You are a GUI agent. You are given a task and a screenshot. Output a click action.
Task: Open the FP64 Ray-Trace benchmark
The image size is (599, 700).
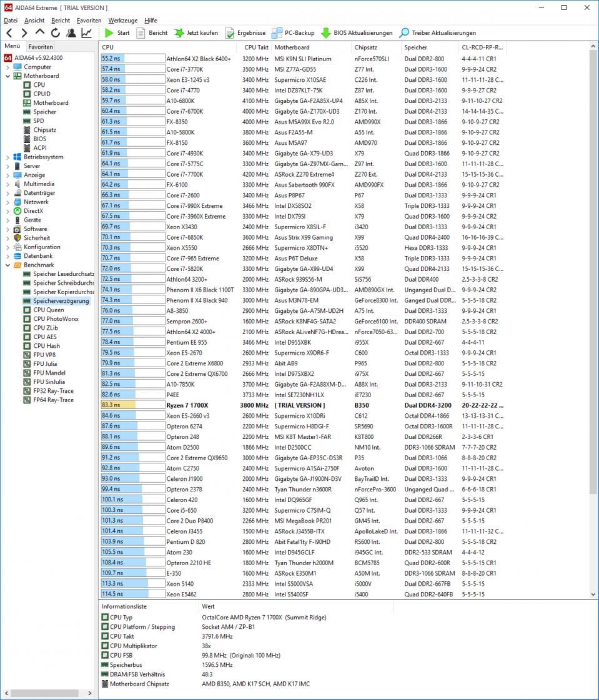[x=48, y=400]
